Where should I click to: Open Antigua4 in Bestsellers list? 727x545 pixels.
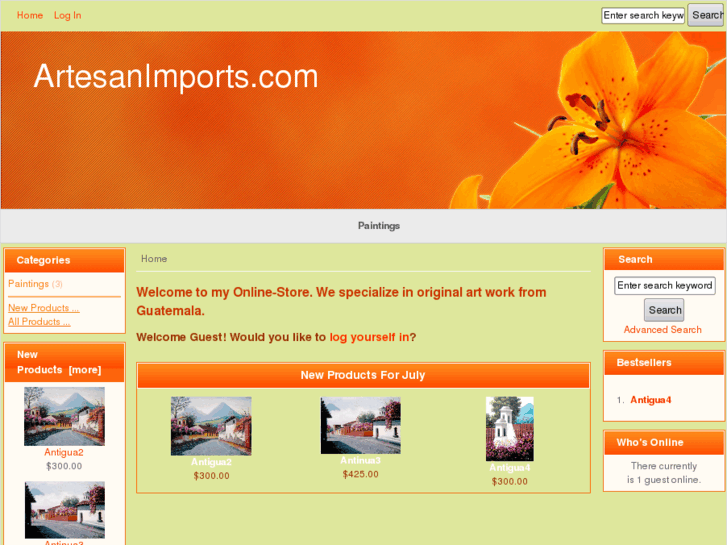650,400
